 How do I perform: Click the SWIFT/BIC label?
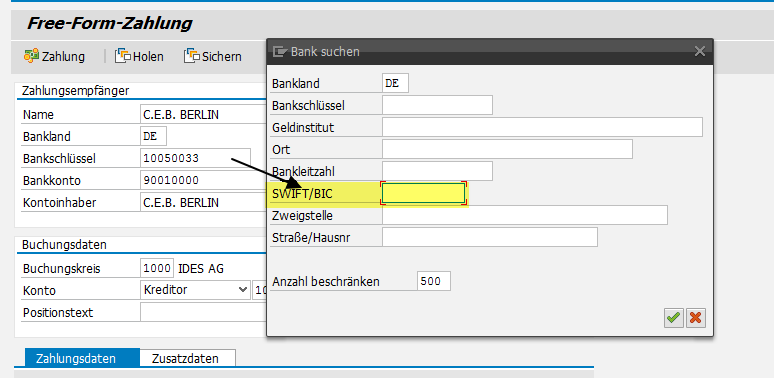302,194
